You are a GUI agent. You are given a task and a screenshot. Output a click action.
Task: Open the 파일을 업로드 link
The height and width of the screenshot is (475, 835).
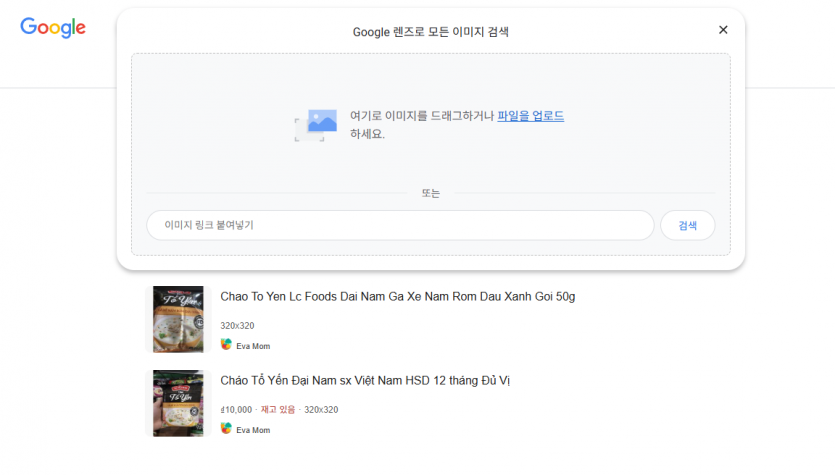(530, 116)
